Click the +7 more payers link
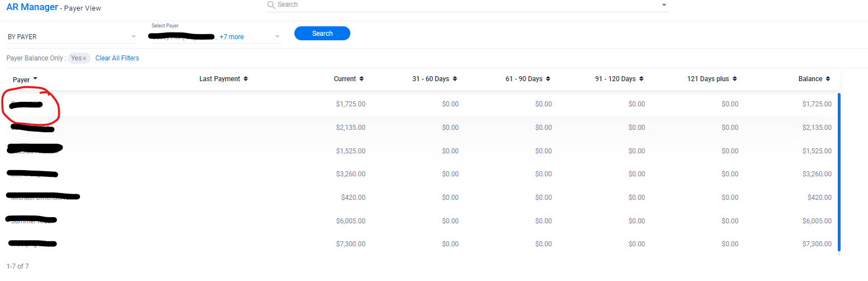The height and width of the screenshot is (281, 868). pos(232,37)
